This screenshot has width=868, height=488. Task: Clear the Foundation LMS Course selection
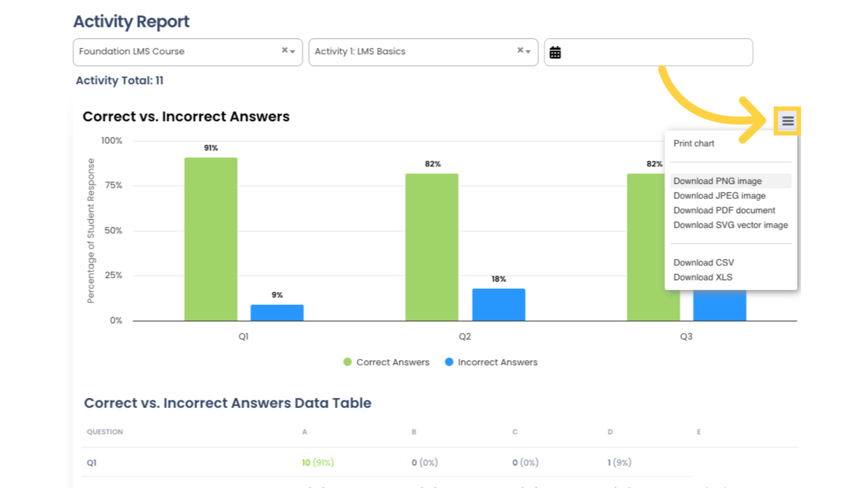click(x=284, y=50)
